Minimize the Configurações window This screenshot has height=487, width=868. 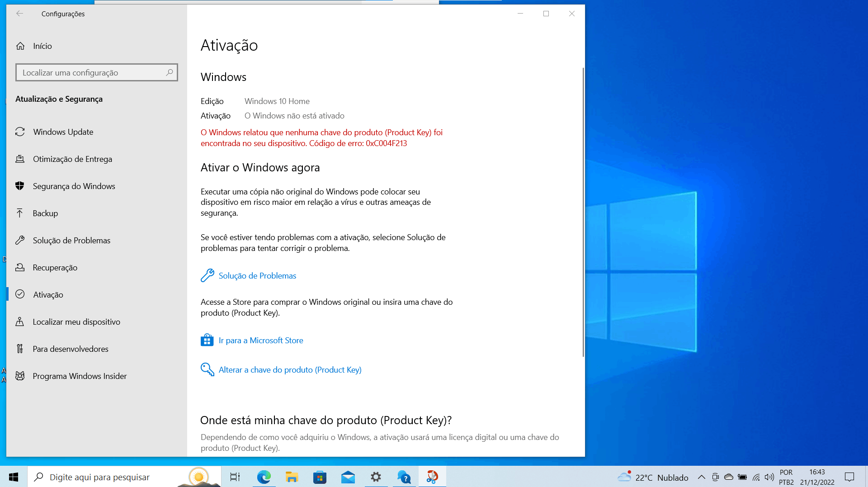click(x=520, y=14)
